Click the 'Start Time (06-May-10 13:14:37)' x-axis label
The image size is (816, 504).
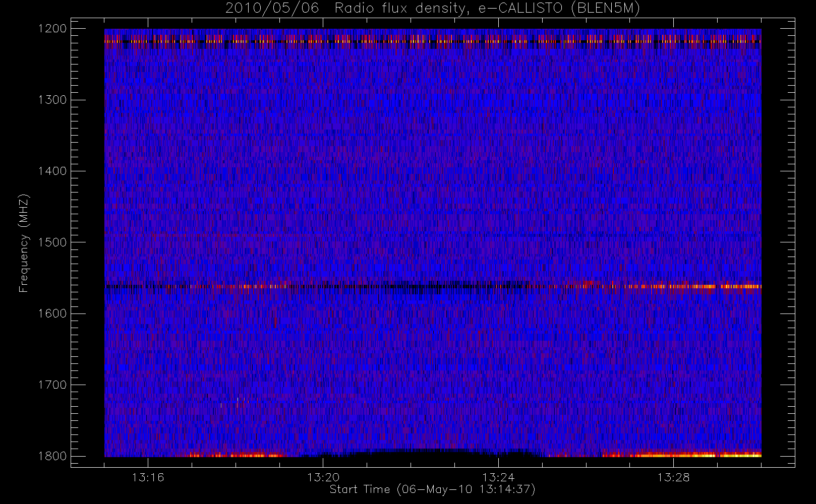[x=432, y=489]
